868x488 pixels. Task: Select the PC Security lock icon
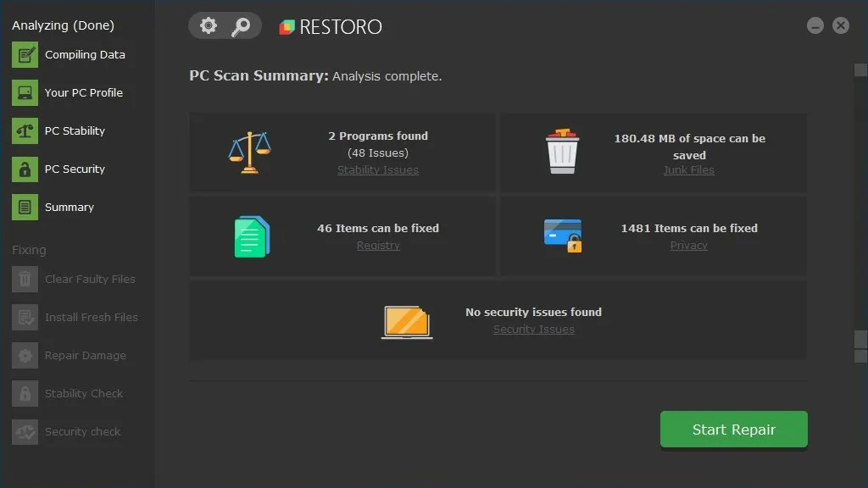click(23, 169)
